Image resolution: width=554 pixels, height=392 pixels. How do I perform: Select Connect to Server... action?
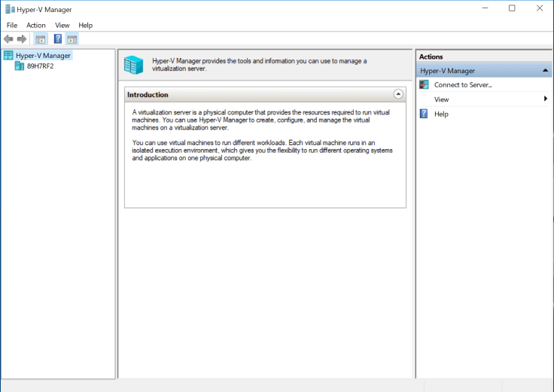[462, 85]
